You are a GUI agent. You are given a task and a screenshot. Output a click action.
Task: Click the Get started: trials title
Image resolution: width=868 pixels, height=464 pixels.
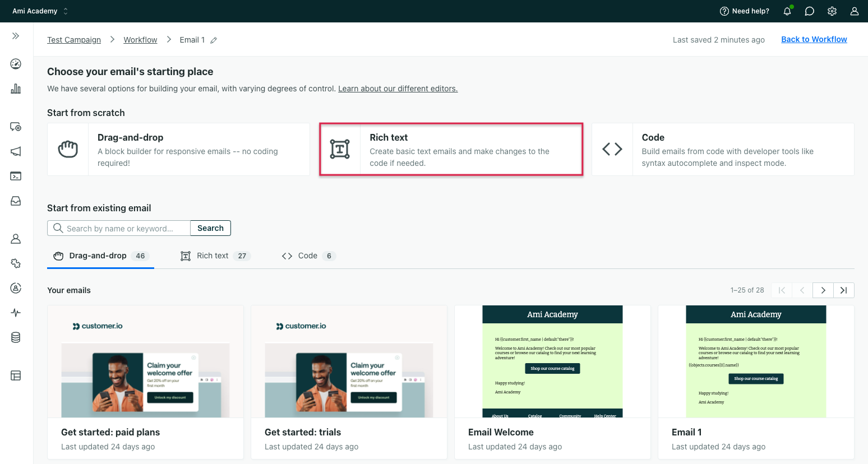pyautogui.click(x=303, y=432)
